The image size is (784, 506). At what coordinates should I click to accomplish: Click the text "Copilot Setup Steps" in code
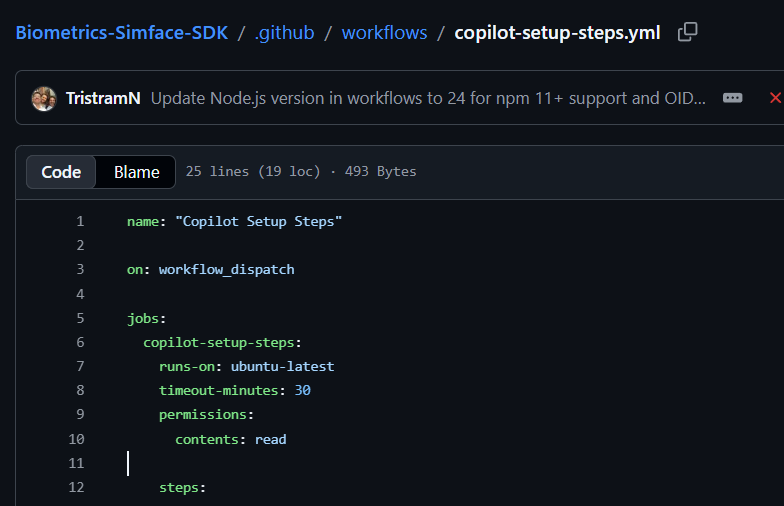(x=258, y=222)
